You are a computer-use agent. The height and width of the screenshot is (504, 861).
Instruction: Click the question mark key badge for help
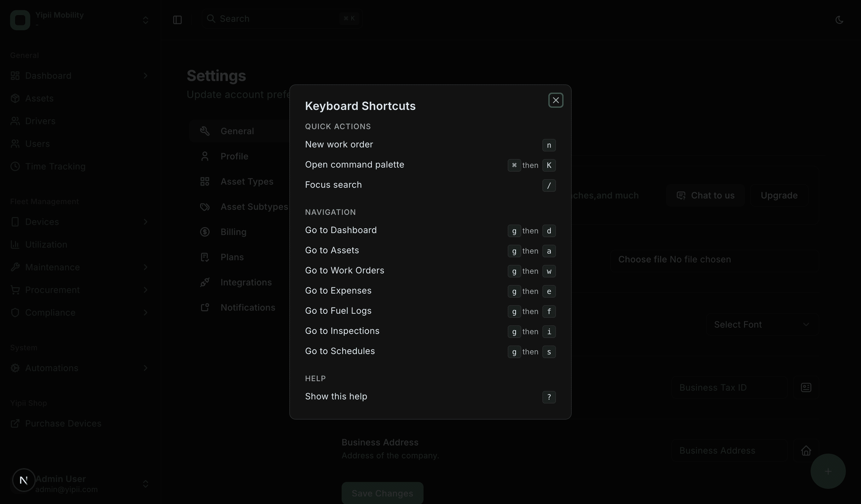click(549, 397)
